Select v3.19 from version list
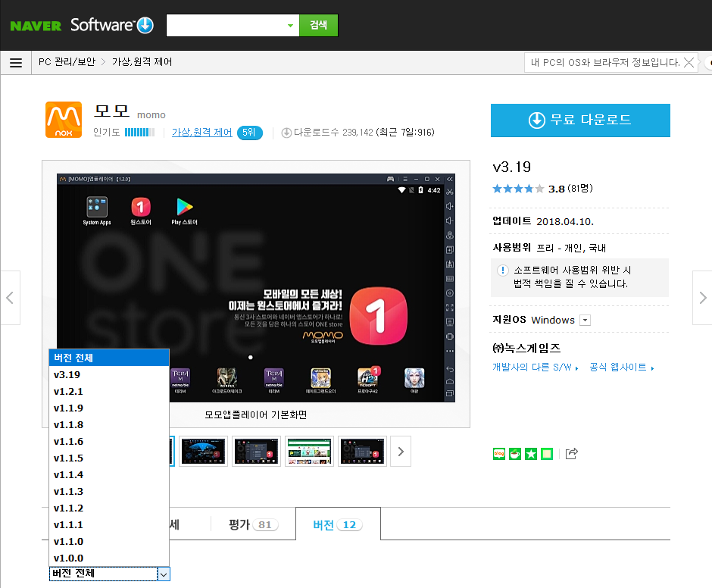 click(x=109, y=375)
